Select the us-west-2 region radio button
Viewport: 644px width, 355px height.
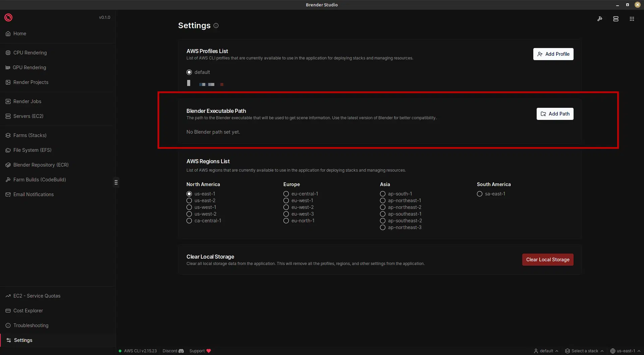click(189, 214)
